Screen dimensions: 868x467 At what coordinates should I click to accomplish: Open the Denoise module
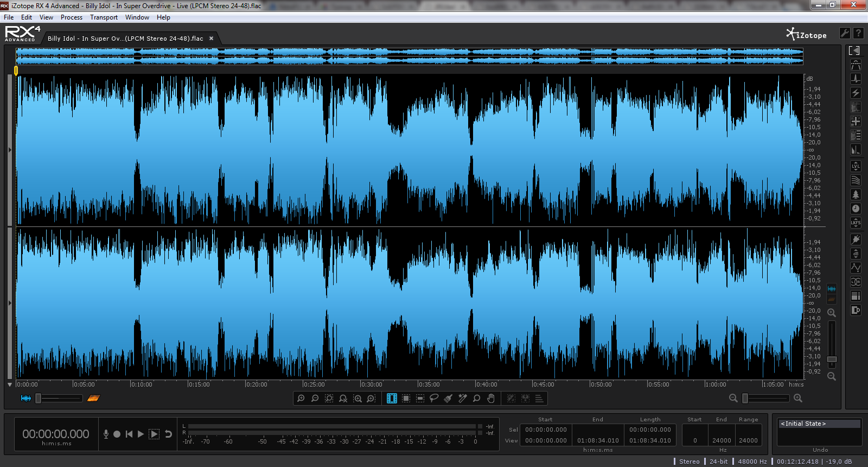pyautogui.click(x=856, y=108)
